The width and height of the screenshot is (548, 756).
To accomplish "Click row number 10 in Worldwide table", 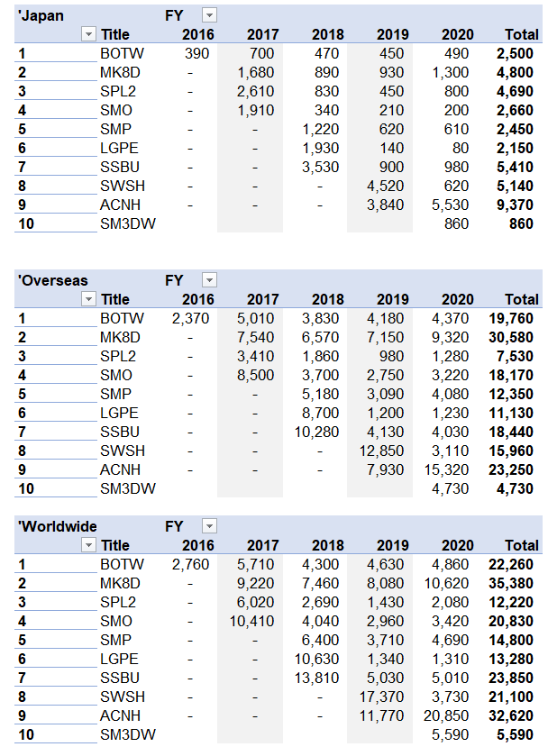I will coord(26,734).
